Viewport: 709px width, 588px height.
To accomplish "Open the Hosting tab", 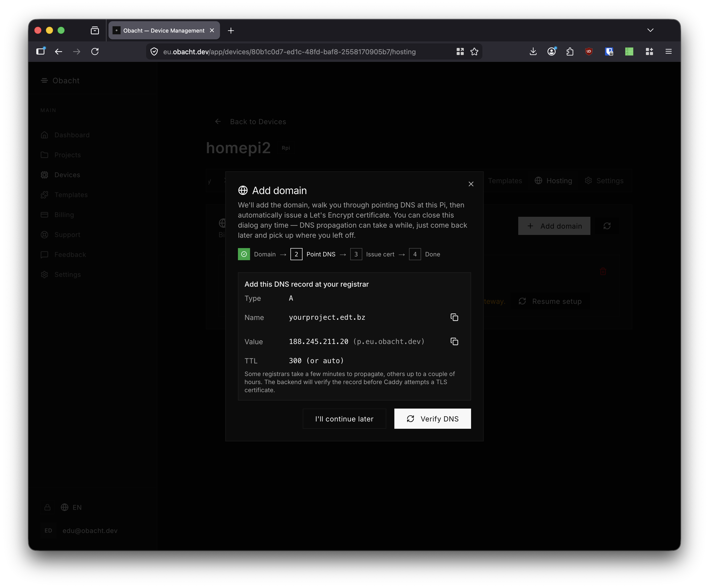I will (x=553, y=181).
